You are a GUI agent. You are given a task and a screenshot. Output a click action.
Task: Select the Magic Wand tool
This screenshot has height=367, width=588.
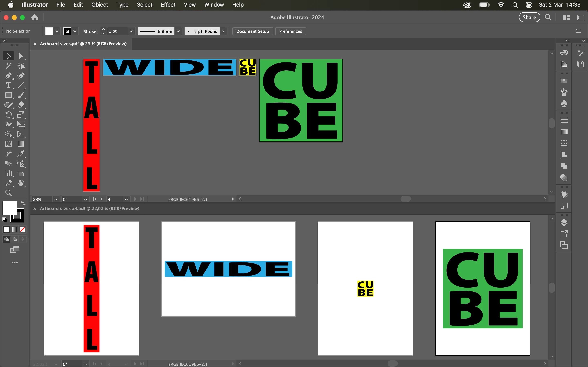click(x=9, y=66)
